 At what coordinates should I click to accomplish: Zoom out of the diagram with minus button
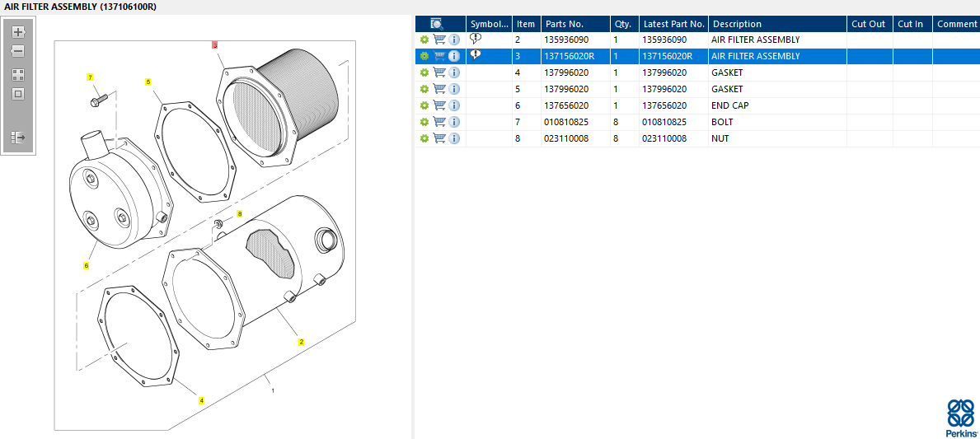(x=18, y=51)
